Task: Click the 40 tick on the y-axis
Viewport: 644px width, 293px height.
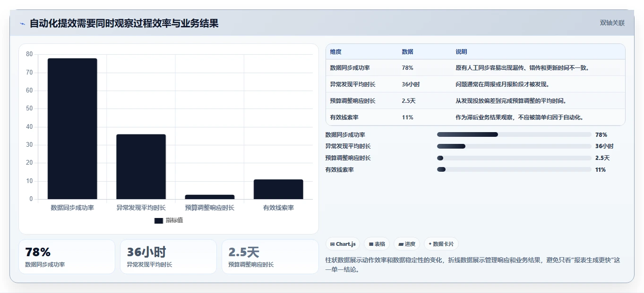Action: pyautogui.click(x=29, y=126)
